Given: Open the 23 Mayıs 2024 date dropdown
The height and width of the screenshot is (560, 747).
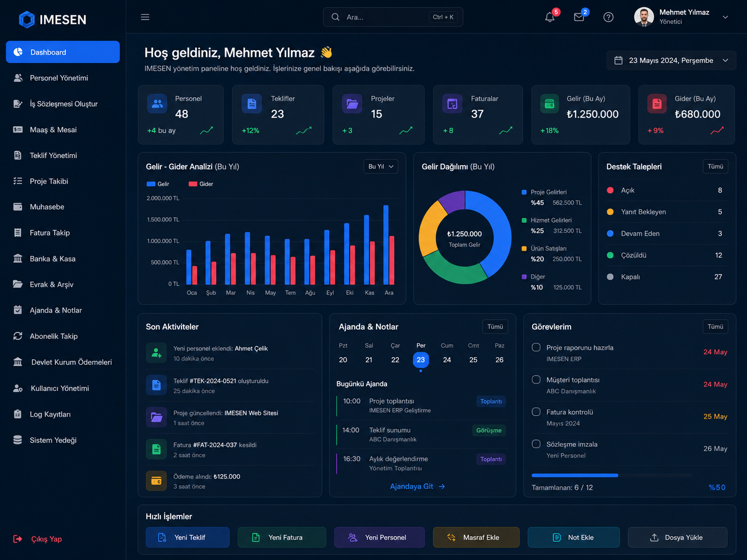Looking at the screenshot, I should coord(671,60).
